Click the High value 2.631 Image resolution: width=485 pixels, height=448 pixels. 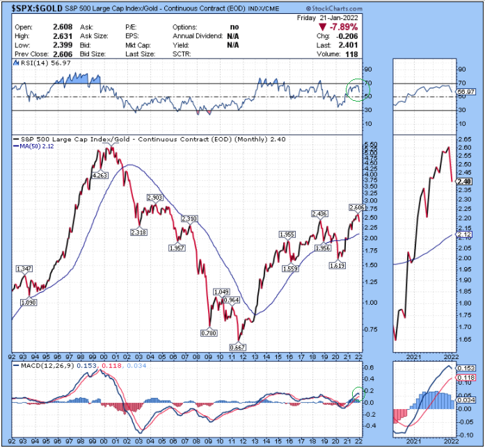click(x=63, y=36)
